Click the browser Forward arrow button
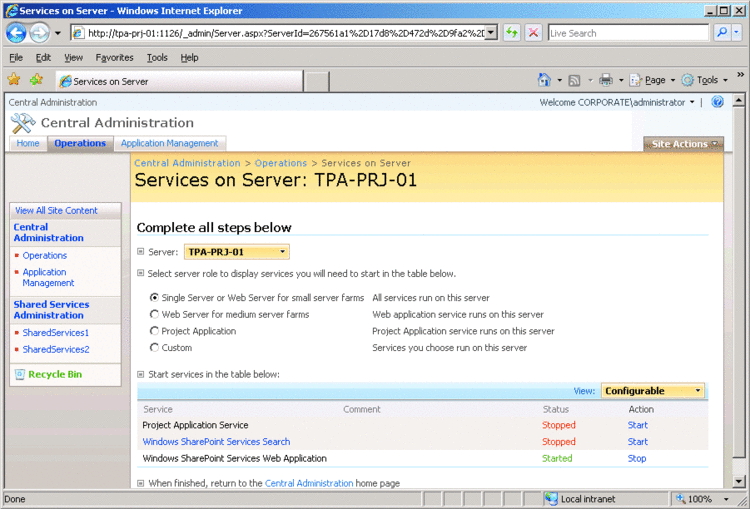750x509 pixels. (x=39, y=33)
